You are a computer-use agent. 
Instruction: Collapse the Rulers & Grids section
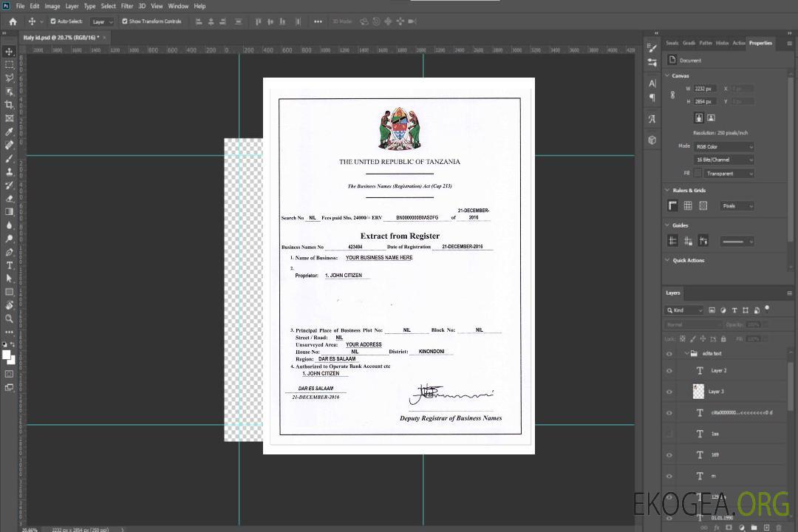(x=667, y=190)
